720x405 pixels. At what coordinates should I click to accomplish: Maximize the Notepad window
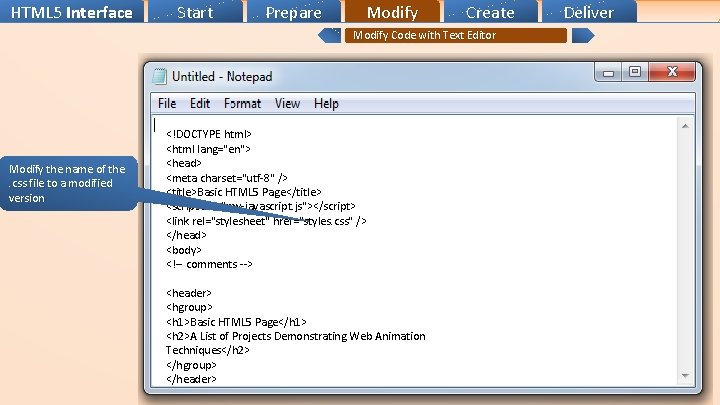point(635,72)
